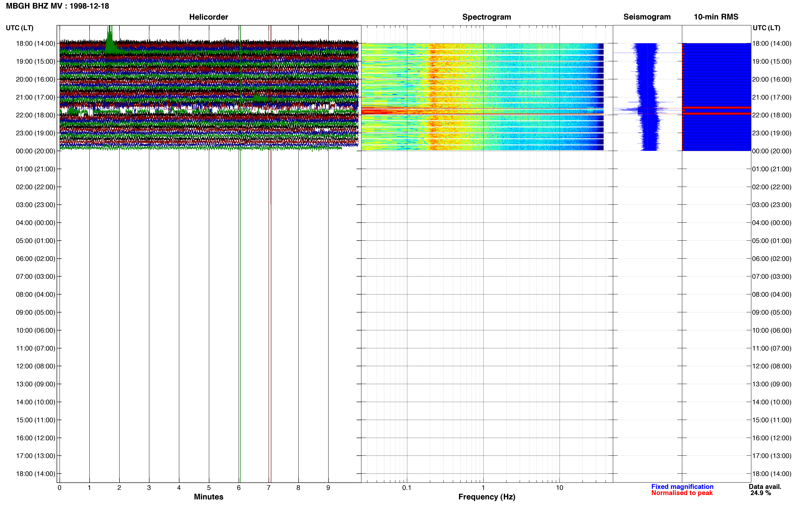The image size is (812, 508).
Task: Click the left '01:00 (21:00)' time label
Action: pyautogui.click(x=36, y=169)
